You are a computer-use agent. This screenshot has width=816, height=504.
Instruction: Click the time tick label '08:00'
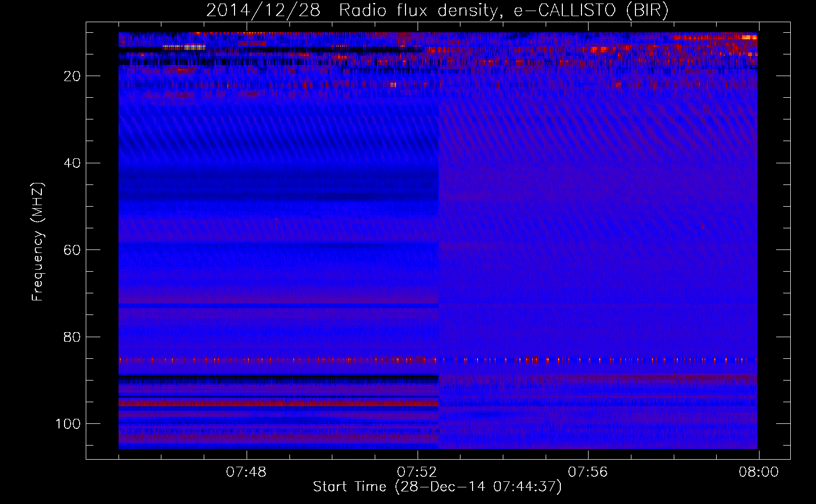point(759,472)
